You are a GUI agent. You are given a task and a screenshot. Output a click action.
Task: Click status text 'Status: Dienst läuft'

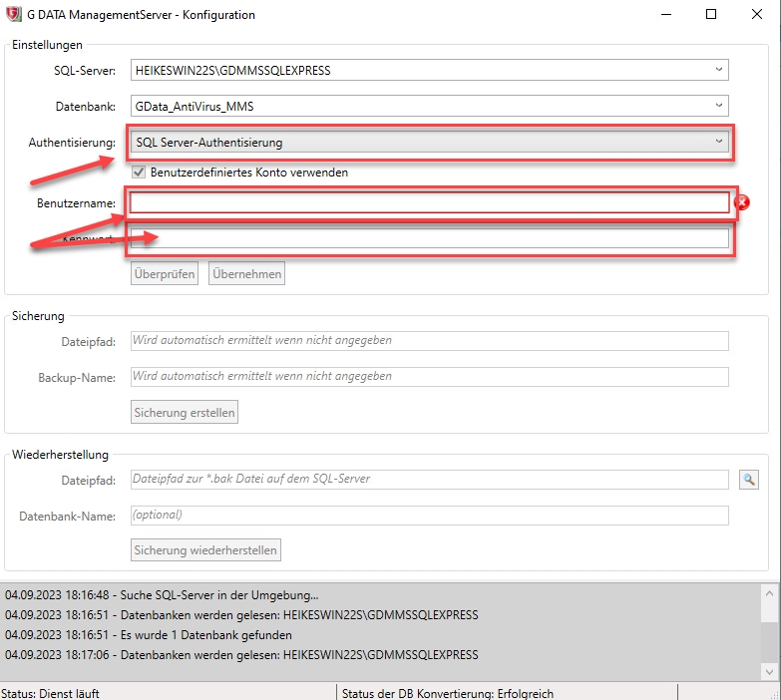point(50,693)
